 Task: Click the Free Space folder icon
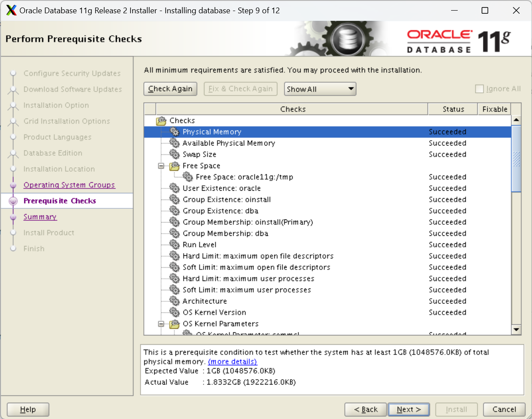tap(174, 165)
